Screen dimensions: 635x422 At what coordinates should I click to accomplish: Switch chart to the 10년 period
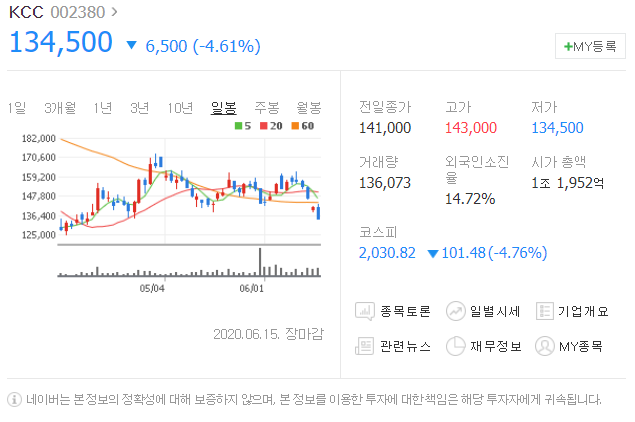pos(180,108)
